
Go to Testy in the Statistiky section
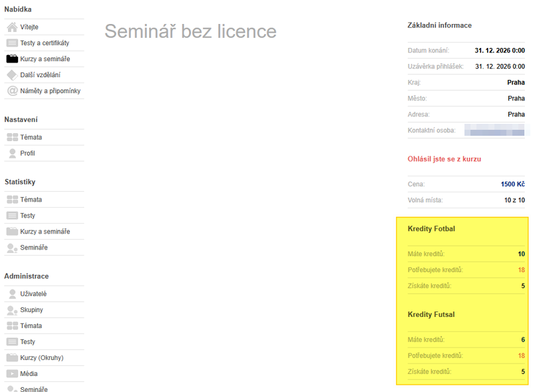pos(27,216)
